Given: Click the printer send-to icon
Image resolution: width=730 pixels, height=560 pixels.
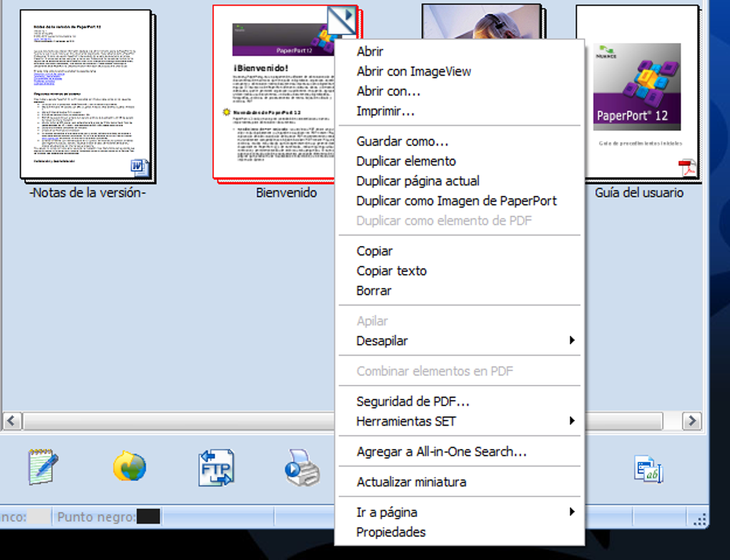Looking at the screenshot, I should [x=302, y=468].
